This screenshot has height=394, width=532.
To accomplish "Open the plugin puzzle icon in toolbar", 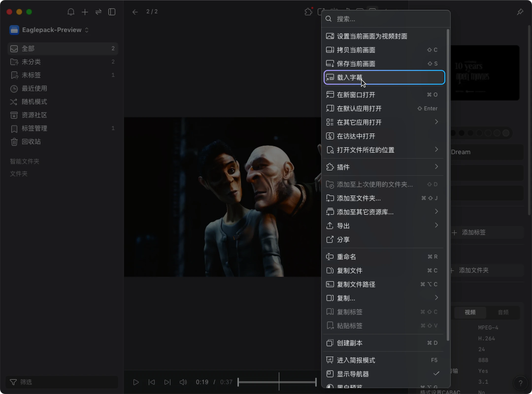I will [308, 12].
